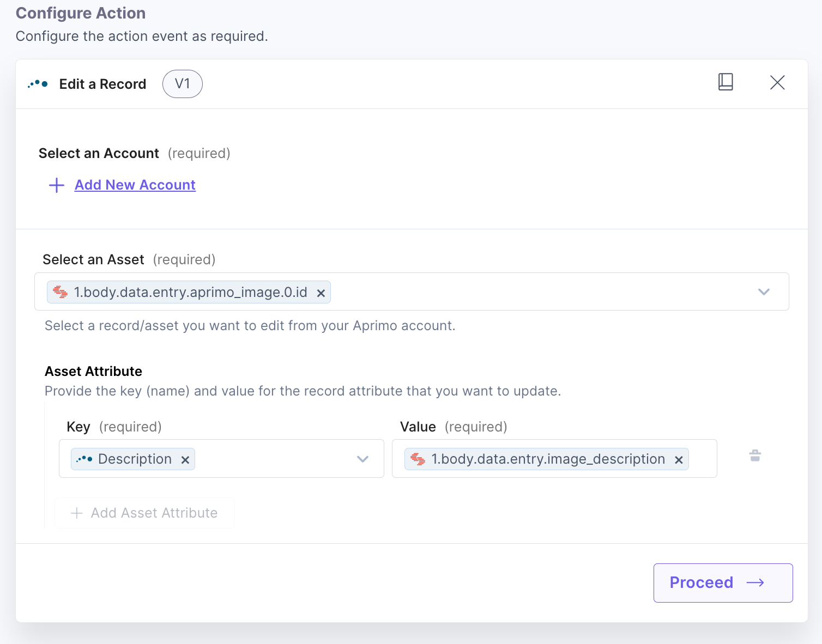Expand the Select an Asset dropdown
The height and width of the screenshot is (644, 822).
click(x=764, y=292)
